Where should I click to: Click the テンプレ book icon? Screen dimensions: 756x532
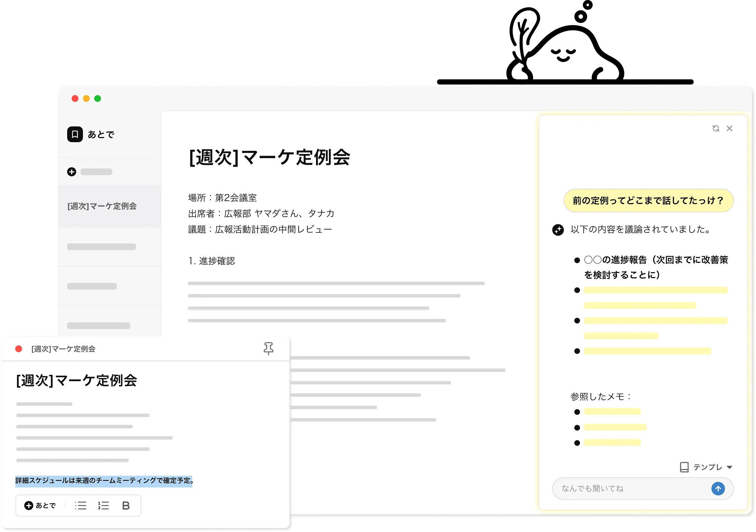pyautogui.click(x=684, y=467)
